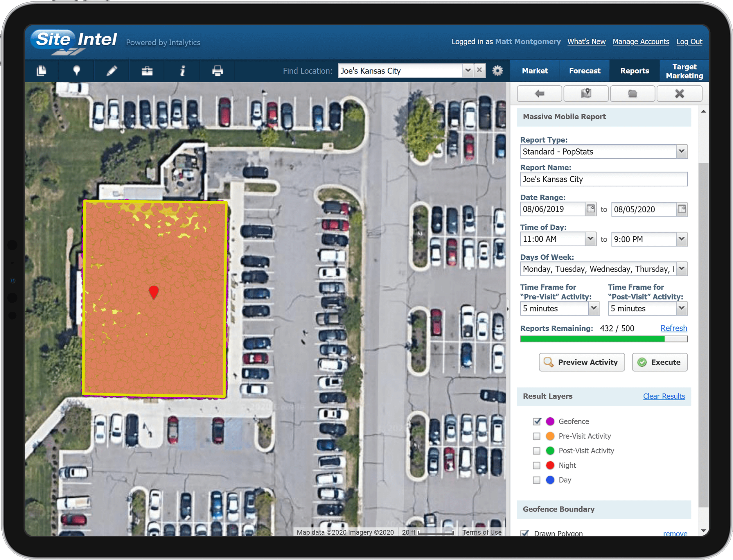
Task: Select the map pin location tool
Action: [77, 71]
